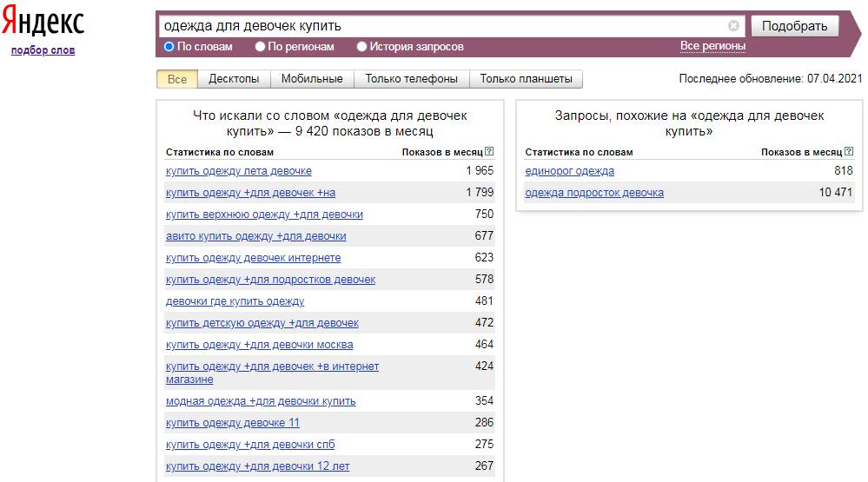Click help icon in similar queries panel header
The width and height of the screenshot is (868, 482).
pyautogui.click(x=849, y=152)
